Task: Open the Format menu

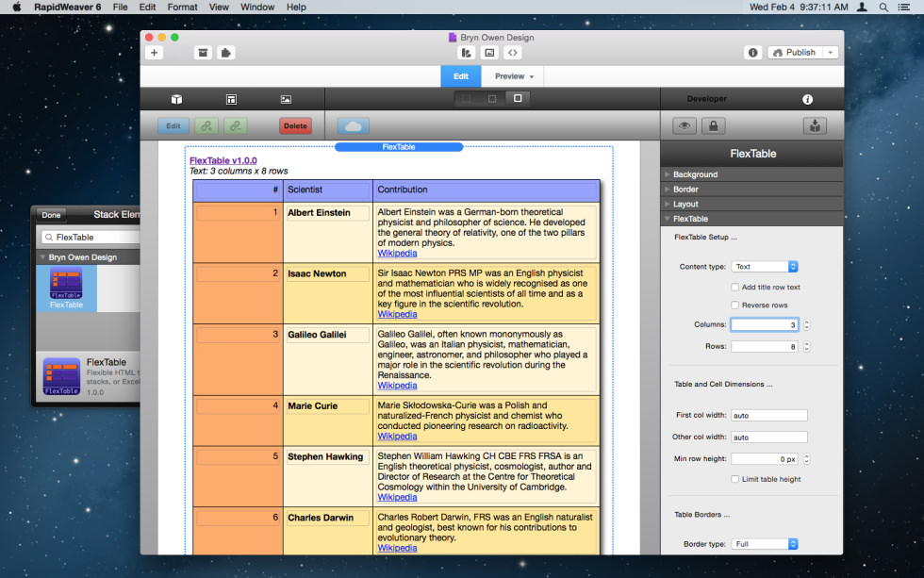Action: click(182, 7)
